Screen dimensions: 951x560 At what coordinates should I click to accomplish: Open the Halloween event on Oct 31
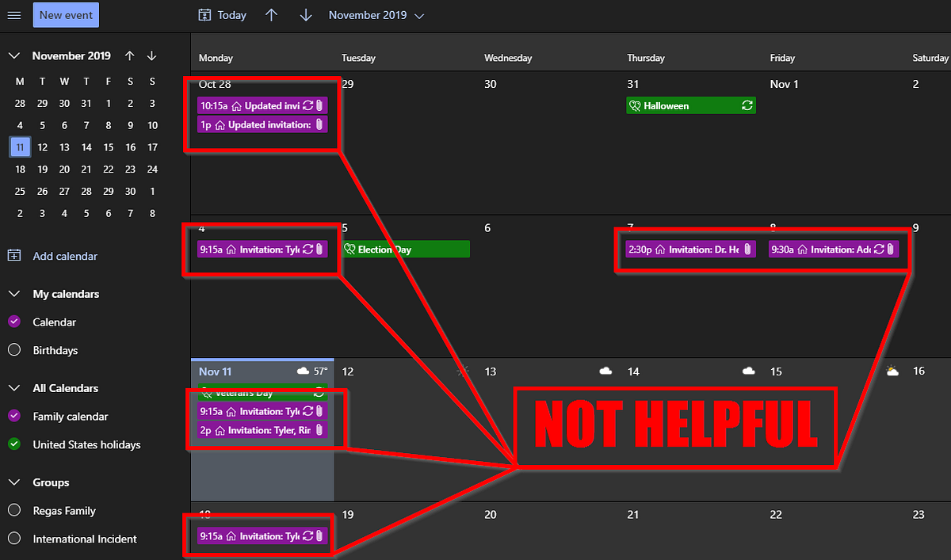click(690, 105)
